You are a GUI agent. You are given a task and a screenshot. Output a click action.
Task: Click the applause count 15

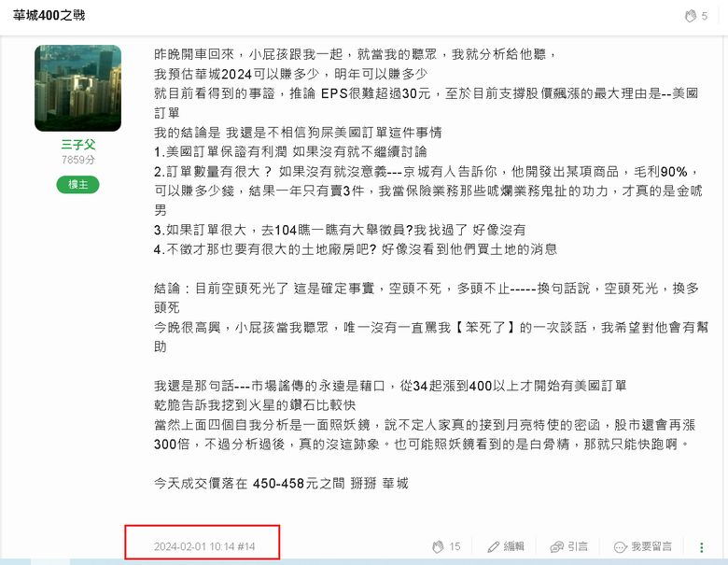455,546
